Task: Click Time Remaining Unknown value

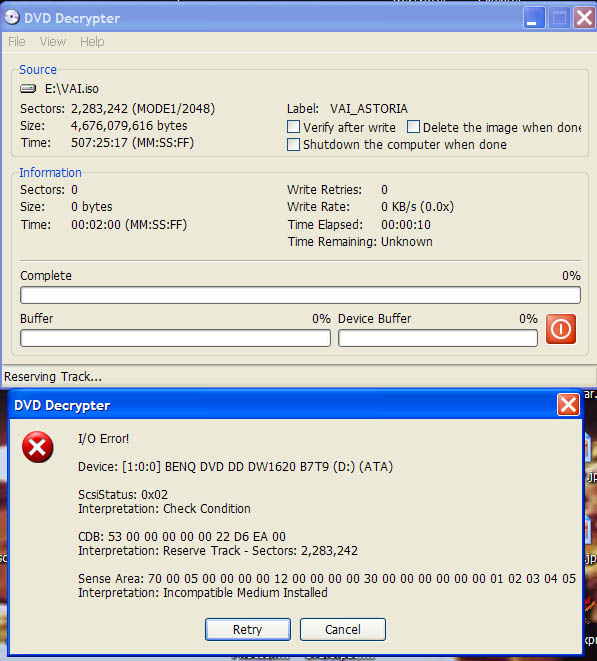Action: (406, 242)
